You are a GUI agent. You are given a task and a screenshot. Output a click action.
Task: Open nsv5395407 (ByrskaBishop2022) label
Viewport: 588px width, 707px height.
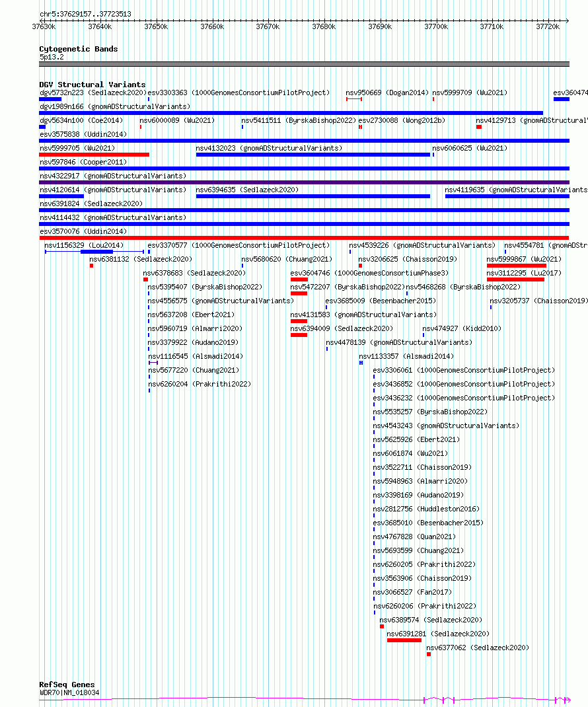205,287
